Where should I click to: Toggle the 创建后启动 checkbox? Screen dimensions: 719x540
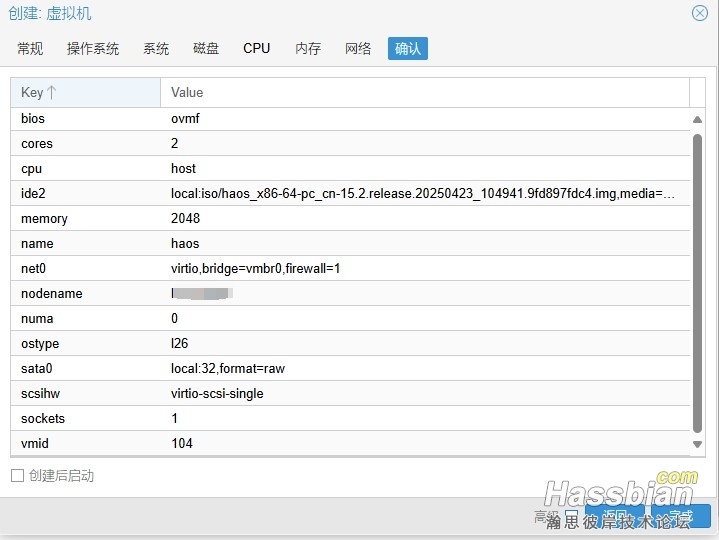pos(17,475)
